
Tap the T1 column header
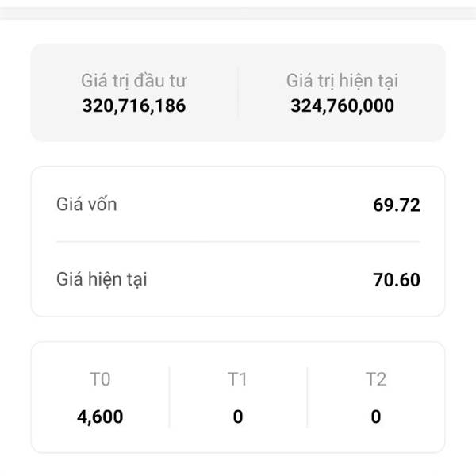pos(237,379)
